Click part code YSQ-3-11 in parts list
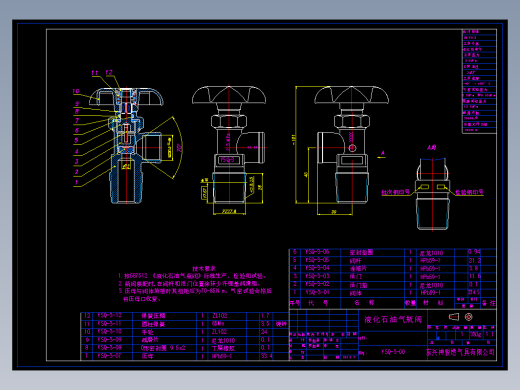 [109, 324]
